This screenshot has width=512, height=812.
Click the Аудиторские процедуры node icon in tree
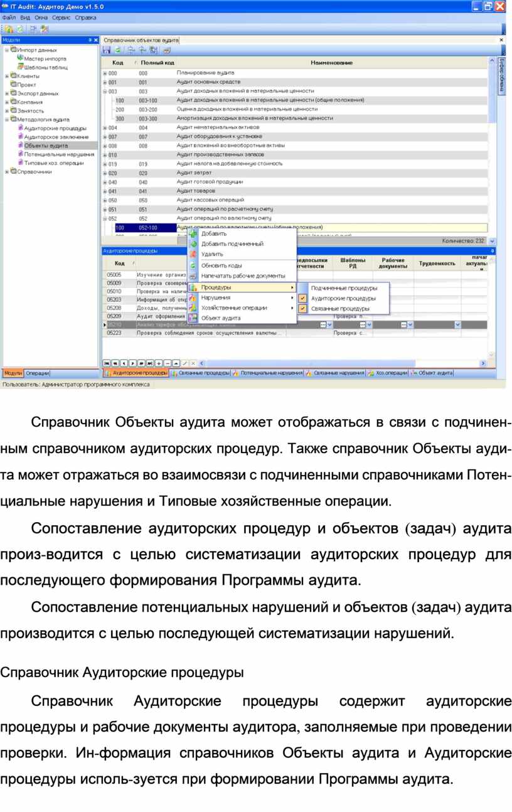coord(21,128)
